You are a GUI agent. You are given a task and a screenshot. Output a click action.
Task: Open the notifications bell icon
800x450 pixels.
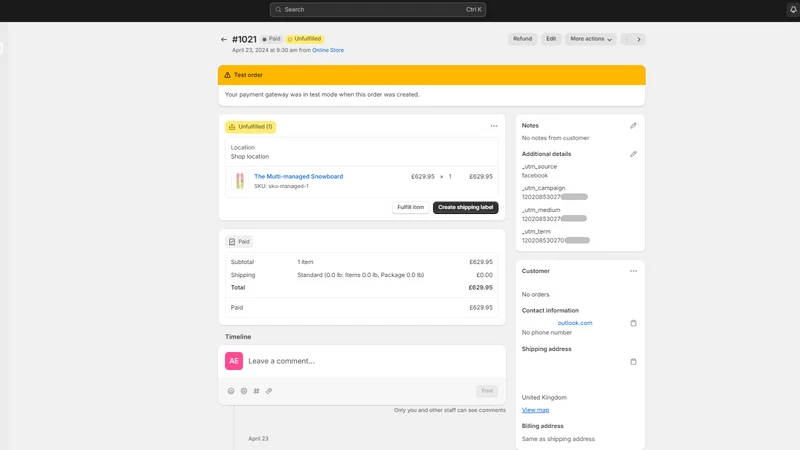(x=793, y=9)
